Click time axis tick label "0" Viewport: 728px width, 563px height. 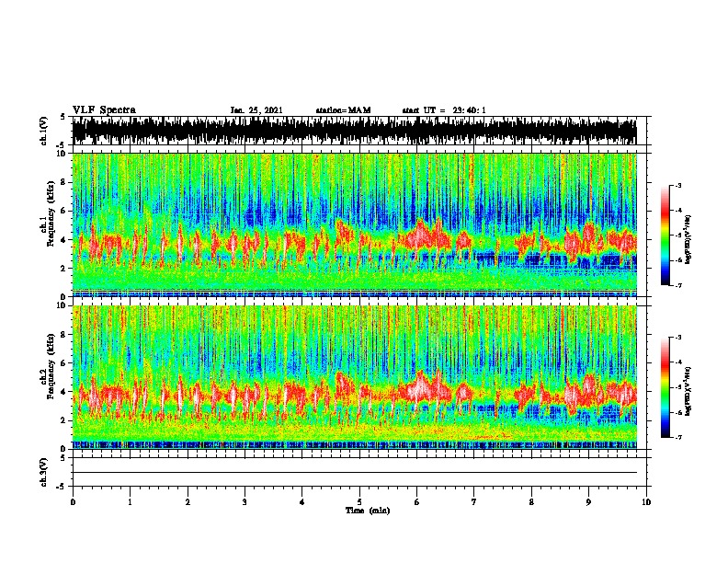point(73,502)
